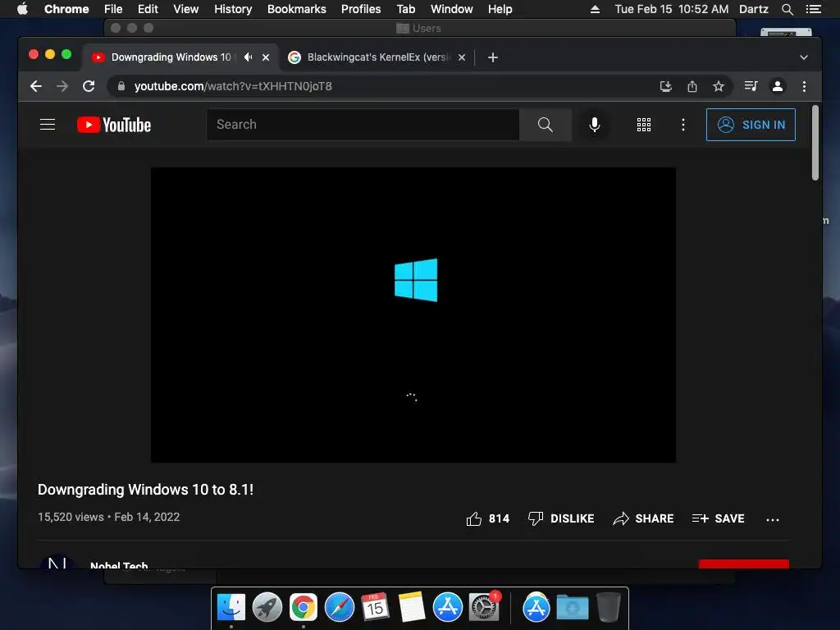The image size is (840, 630).
Task: Save video to playlist with SAVE
Action: [x=718, y=518]
